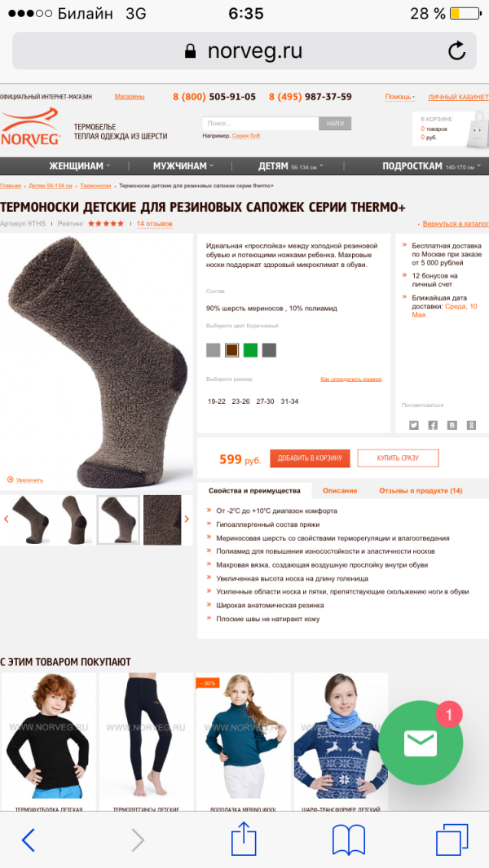Click ДОБАВИТЬ В КОРЗИНУ button
This screenshot has height=868, width=489.
click(311, 458)
